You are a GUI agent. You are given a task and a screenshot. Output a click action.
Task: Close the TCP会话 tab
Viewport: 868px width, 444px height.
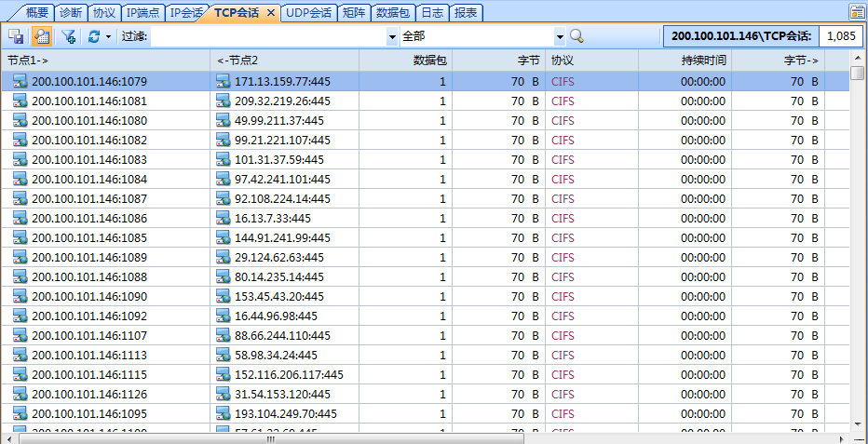(x=270, y=12)
